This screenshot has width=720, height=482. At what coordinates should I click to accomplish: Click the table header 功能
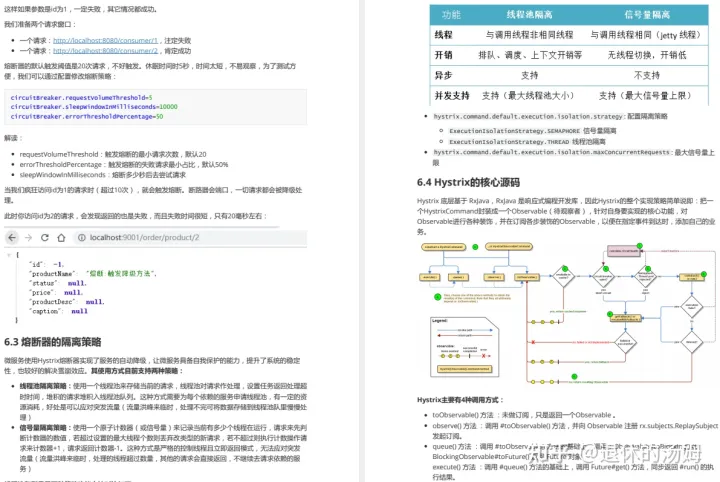click(x=451, y=15)
